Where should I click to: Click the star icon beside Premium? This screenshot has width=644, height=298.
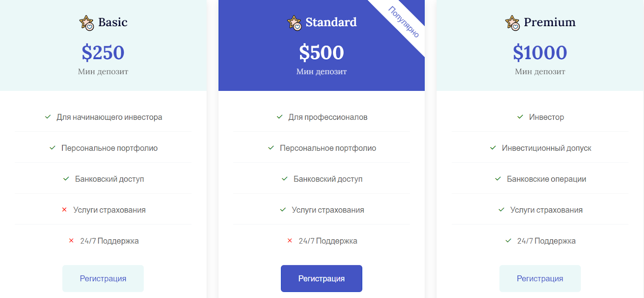512,23
